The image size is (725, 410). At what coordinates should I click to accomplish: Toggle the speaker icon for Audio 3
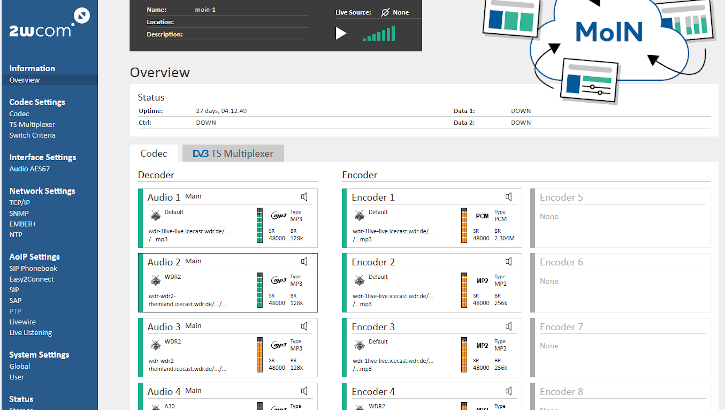304,326
